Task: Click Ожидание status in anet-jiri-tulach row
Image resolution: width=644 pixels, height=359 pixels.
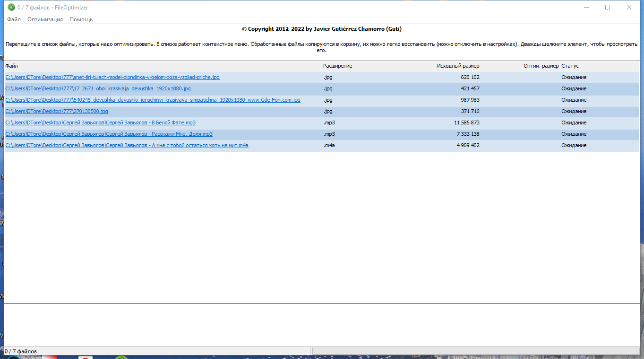Action: pyautogui.click(x=574, y=77)
